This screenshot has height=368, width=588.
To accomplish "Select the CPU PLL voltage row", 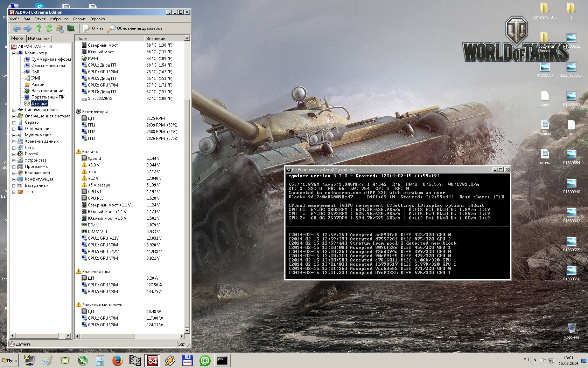I will (129, 198).
